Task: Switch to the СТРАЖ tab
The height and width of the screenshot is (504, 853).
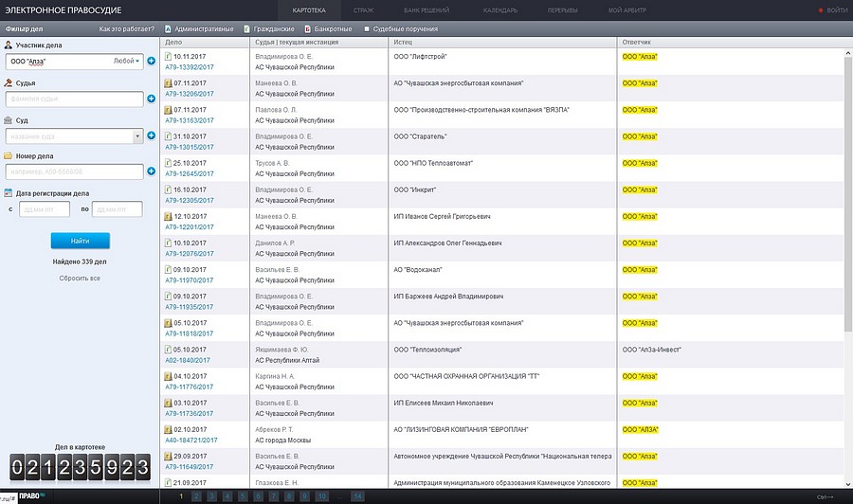Action: point(363,10)
